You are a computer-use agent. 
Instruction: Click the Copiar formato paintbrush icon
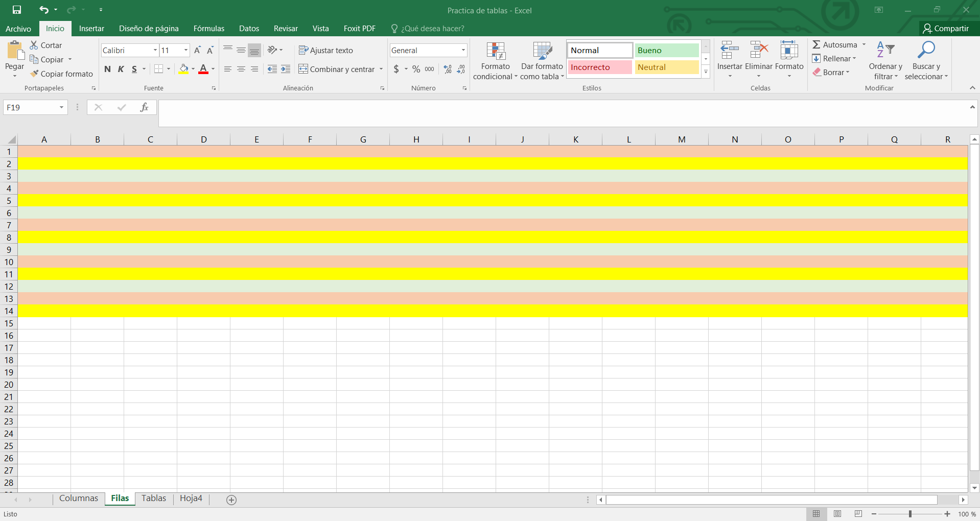click(34, 74)
